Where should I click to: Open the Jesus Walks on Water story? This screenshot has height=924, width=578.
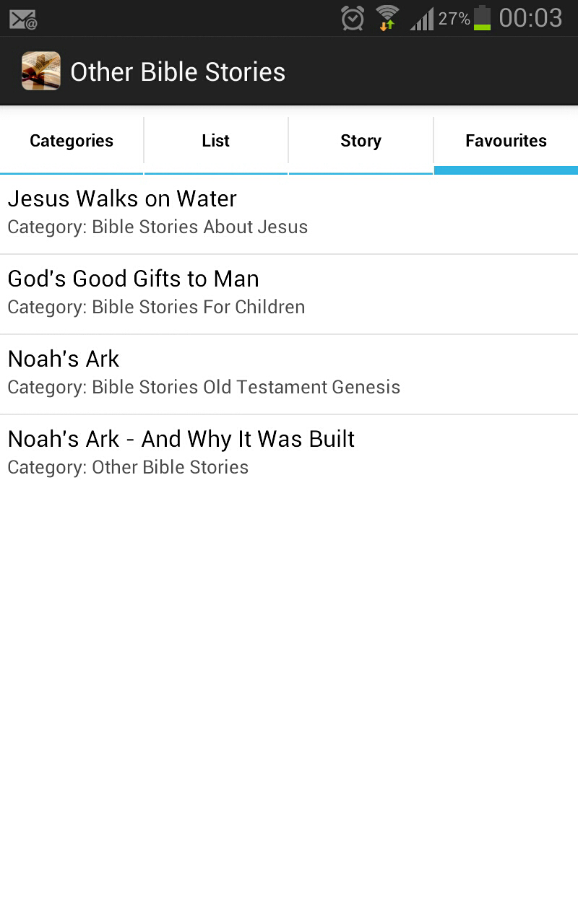(x=122, y=199)
